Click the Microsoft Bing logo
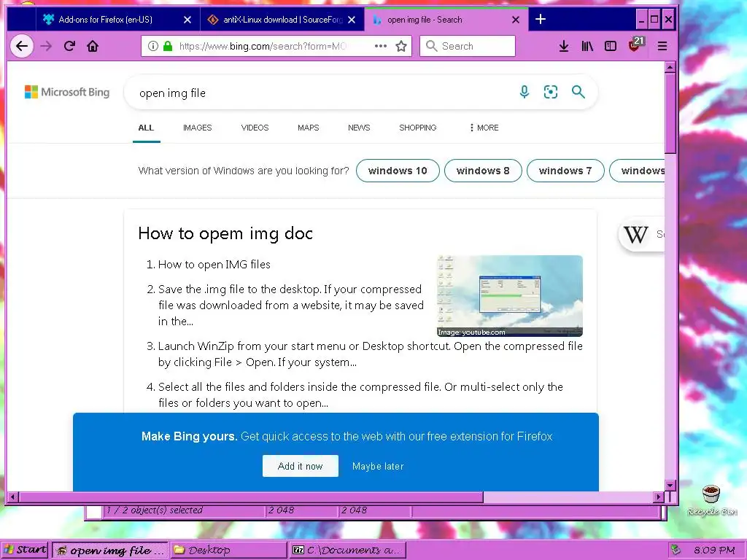The width and height of the screenshot is (747, 560). (67, 92)
